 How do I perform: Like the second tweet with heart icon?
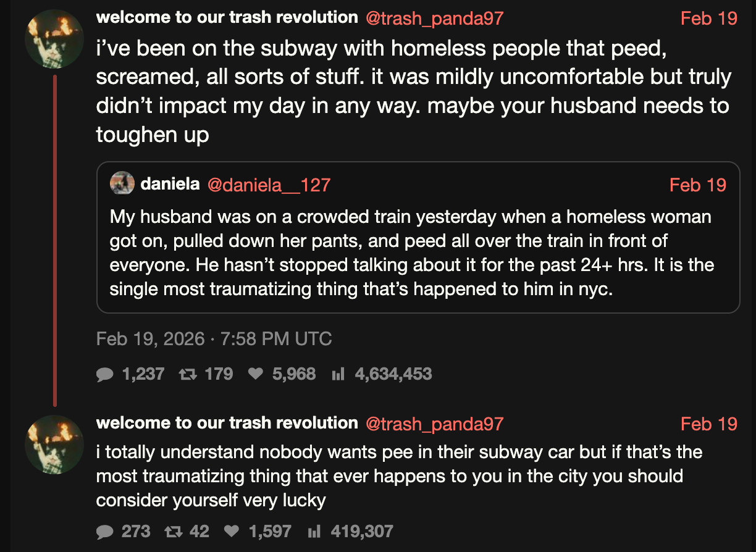coord(232,532)
